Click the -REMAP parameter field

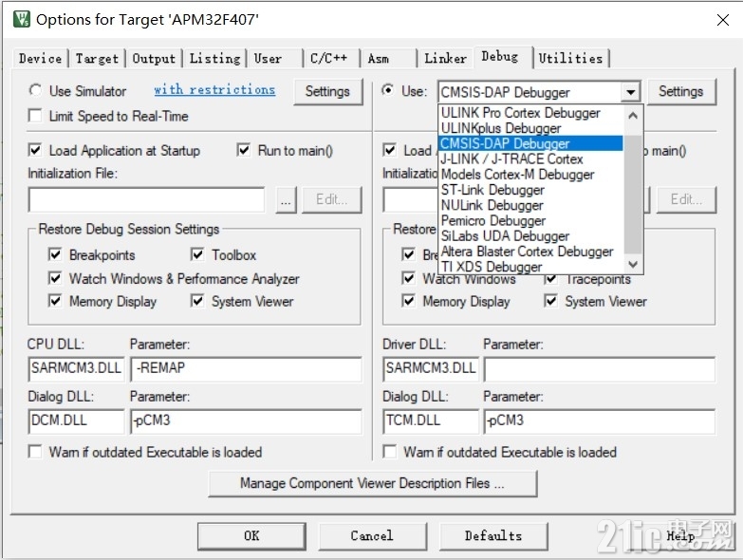tap(246, 368)
